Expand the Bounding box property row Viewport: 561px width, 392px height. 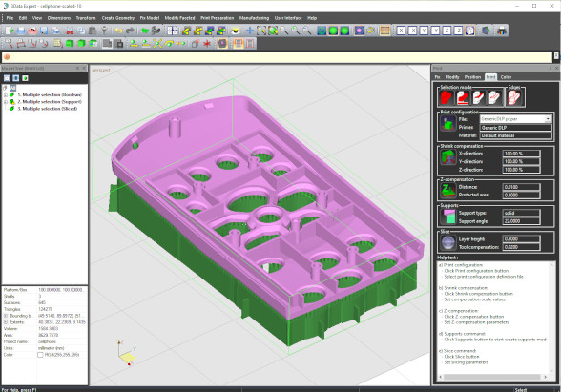click(6, 316)
